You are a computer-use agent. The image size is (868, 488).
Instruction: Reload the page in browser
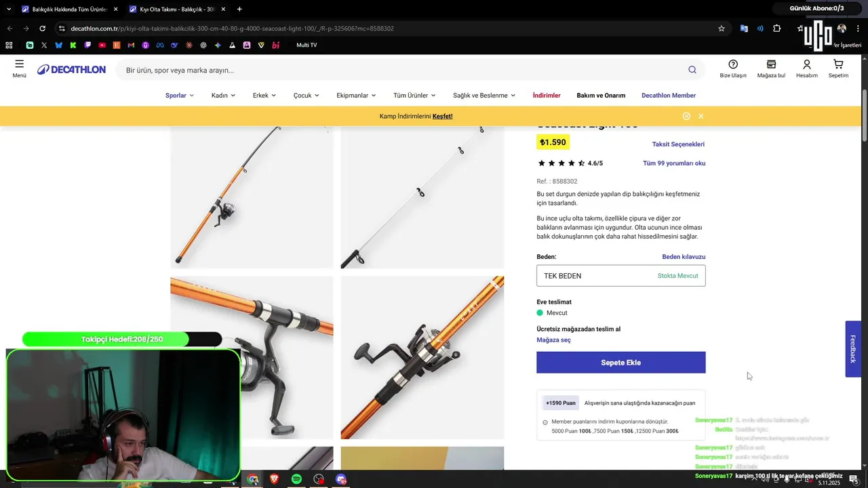click(42, 28)
